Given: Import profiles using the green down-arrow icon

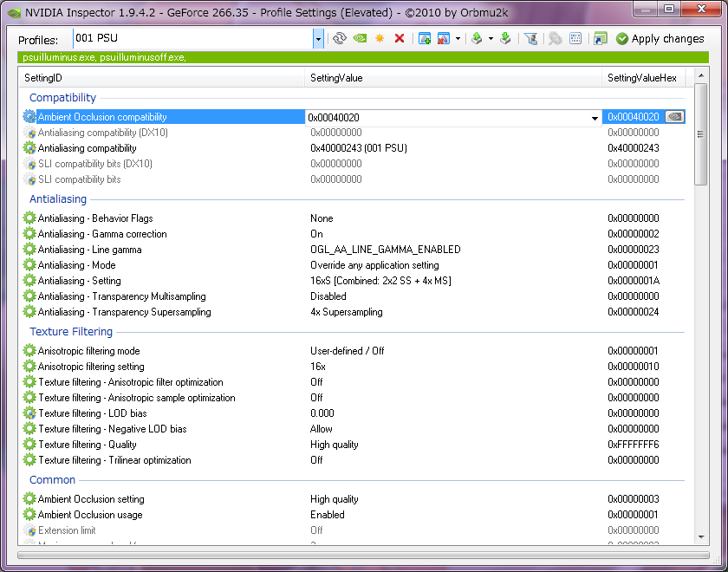Looking at the screenshot, I should pos(505,38).
